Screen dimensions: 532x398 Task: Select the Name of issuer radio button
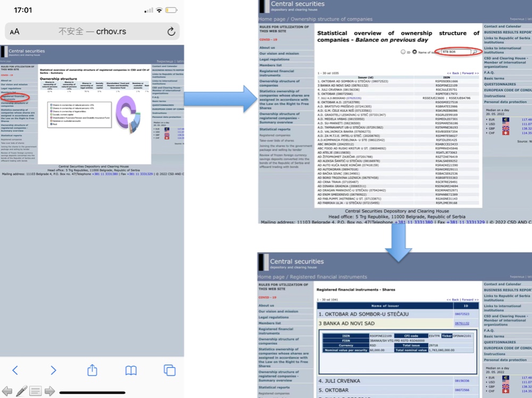click(x=414, y=52)
